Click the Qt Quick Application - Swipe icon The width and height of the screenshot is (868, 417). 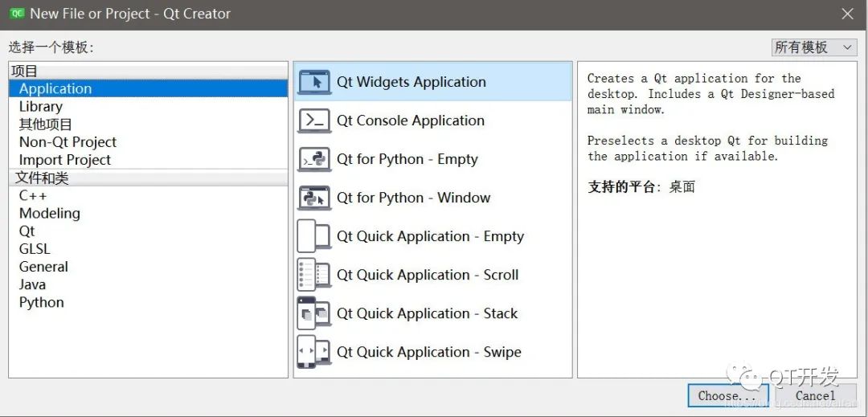[314, 352]
